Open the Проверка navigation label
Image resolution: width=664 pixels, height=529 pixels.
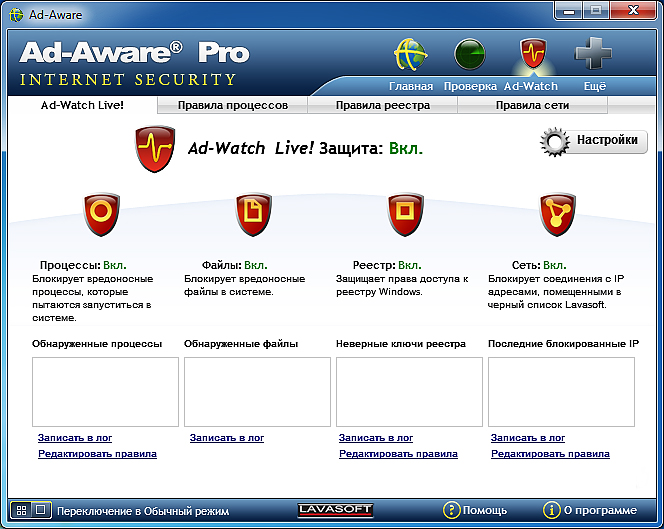tap(470, 86)
